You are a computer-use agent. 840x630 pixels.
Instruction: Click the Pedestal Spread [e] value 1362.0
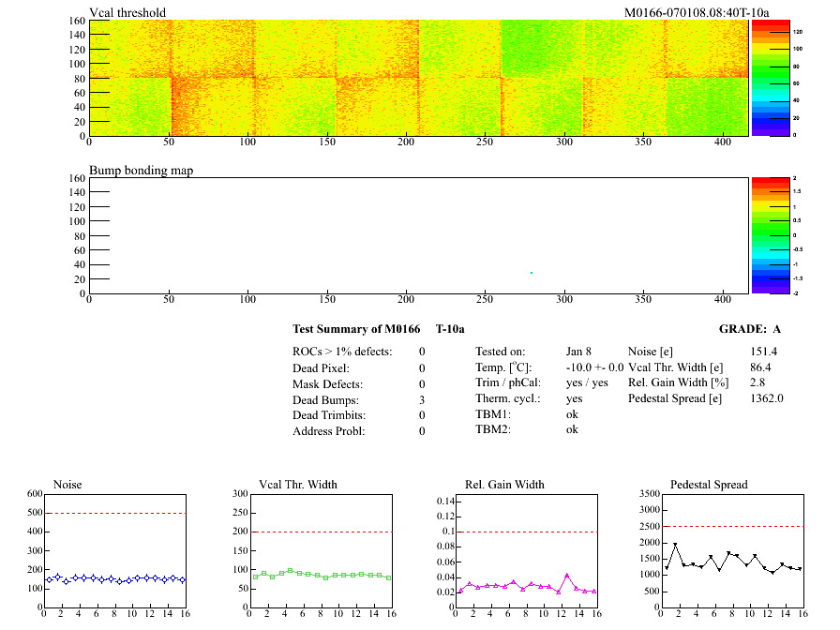pos(766,398)
